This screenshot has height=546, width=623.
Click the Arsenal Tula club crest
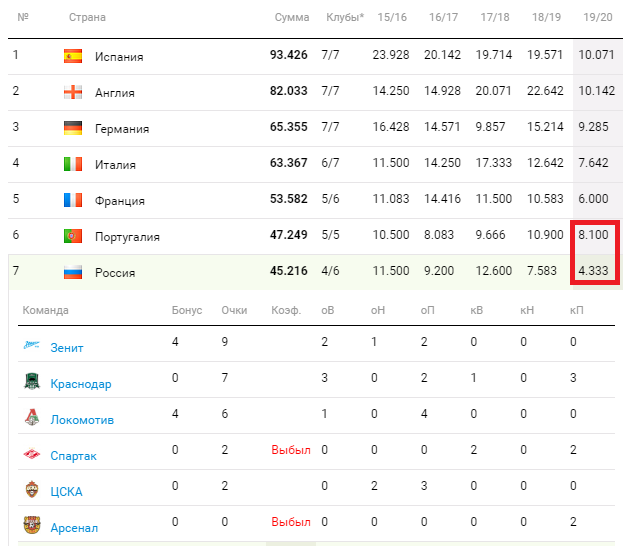tap(32, 525)
